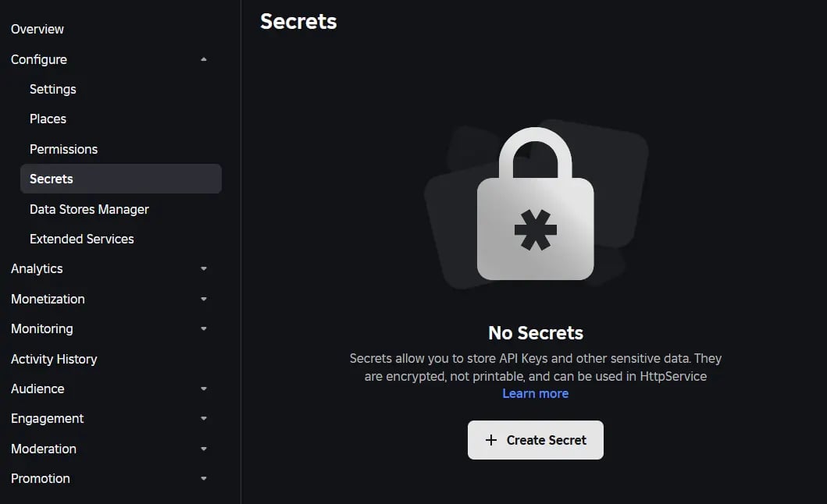Expand the Monetization section
Viewport: 827px width, 504px height.
coord(203,299)
